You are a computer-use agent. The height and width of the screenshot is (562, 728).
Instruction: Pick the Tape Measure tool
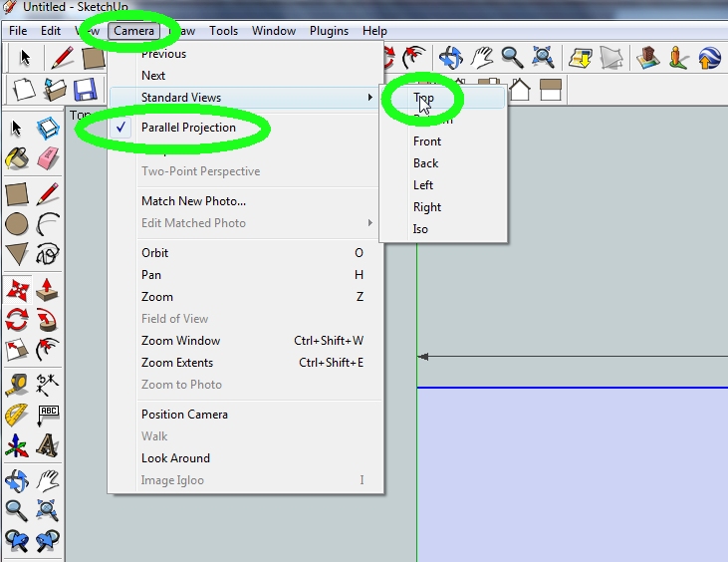coord(17,385)
